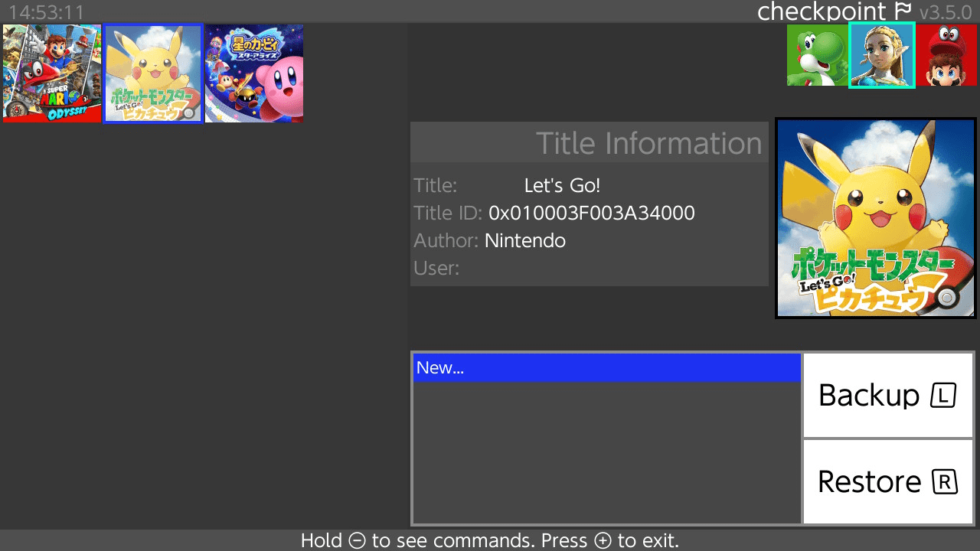Click the Author value Nintendo
The image size is (980, 551).
pos(525,240)
